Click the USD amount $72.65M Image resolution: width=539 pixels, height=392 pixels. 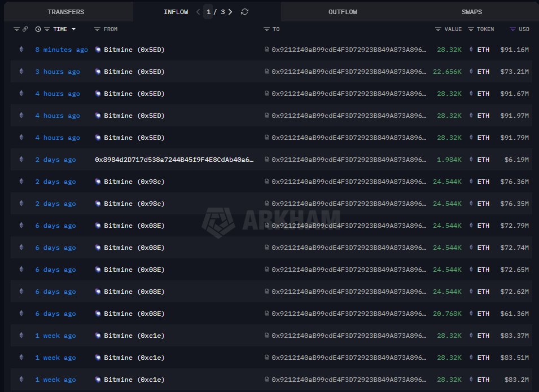coord(515,270)
